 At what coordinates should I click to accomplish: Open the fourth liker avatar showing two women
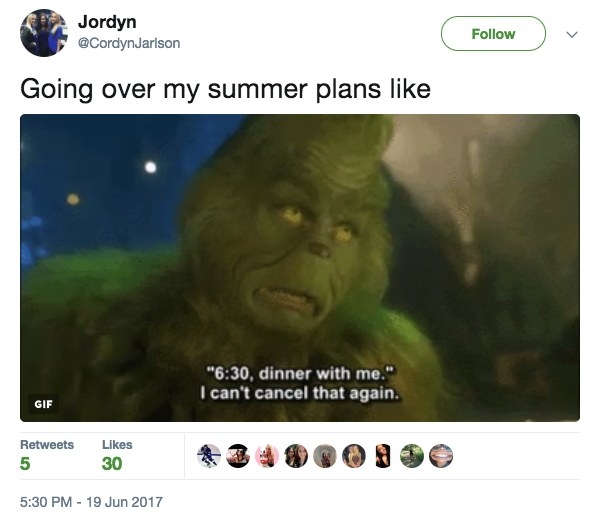click(296, 456)
